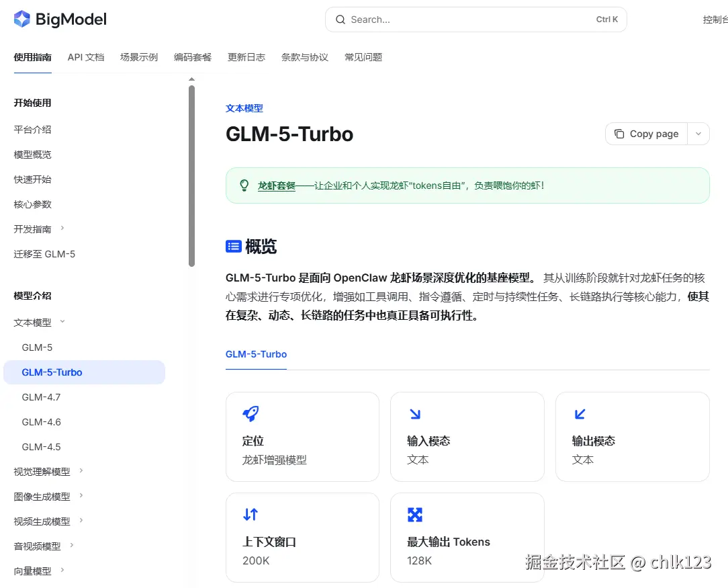Click the 文本模型 breadcrumb link
This screenshot has height=588, width=728.
tap(244, 108)
